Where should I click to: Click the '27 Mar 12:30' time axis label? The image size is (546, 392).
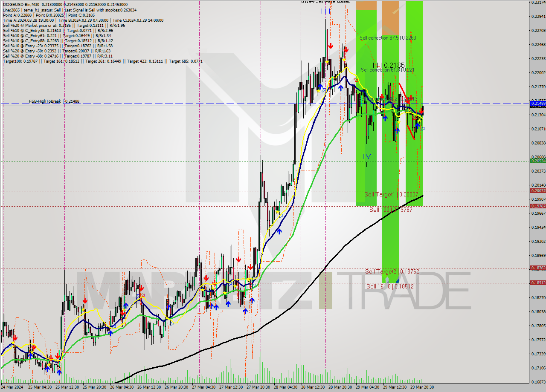(231, 387)
